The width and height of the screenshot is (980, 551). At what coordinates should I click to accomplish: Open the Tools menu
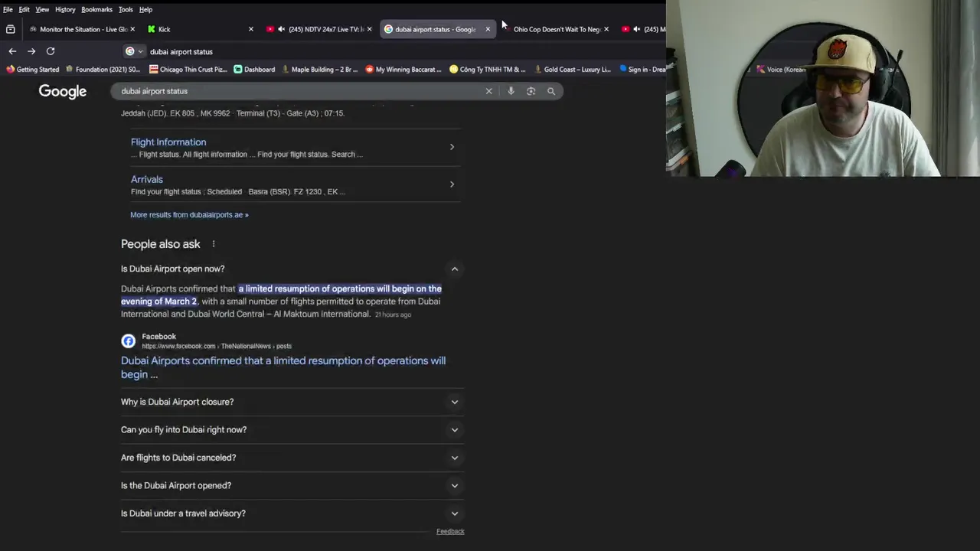pos(126,9)
